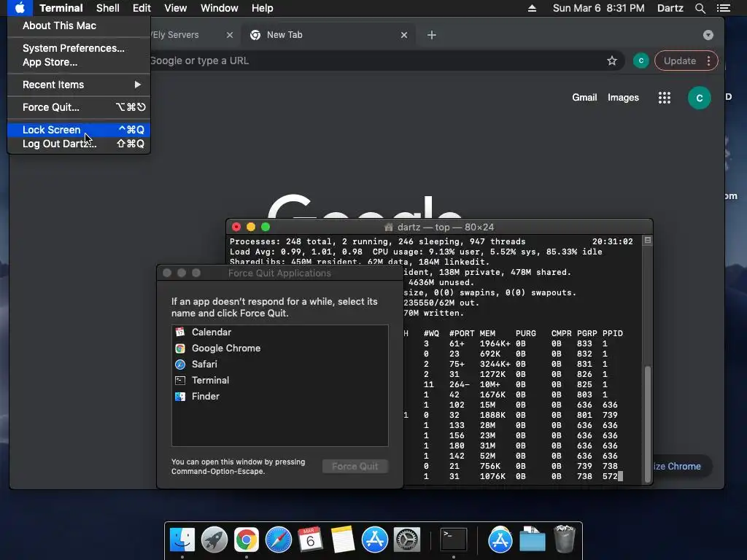
Task: Open Applications folder icon in Dock
Action: [x=500, y=540]
